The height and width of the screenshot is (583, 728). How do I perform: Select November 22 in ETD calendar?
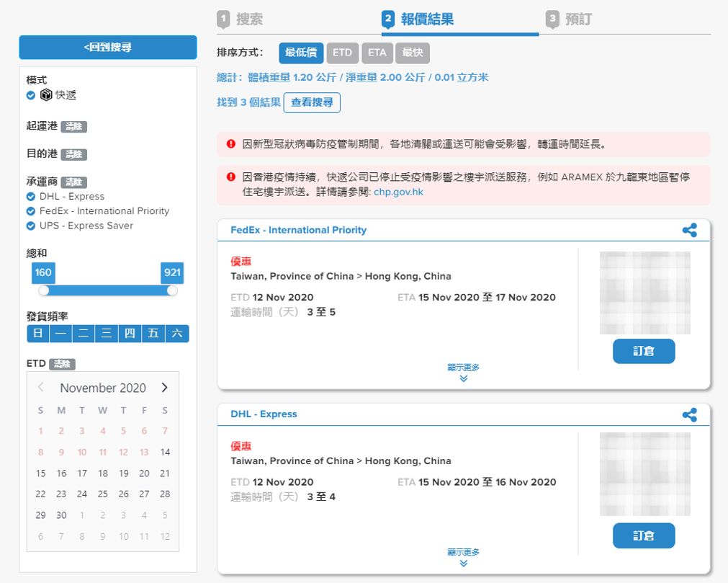(x=41, y=494)
